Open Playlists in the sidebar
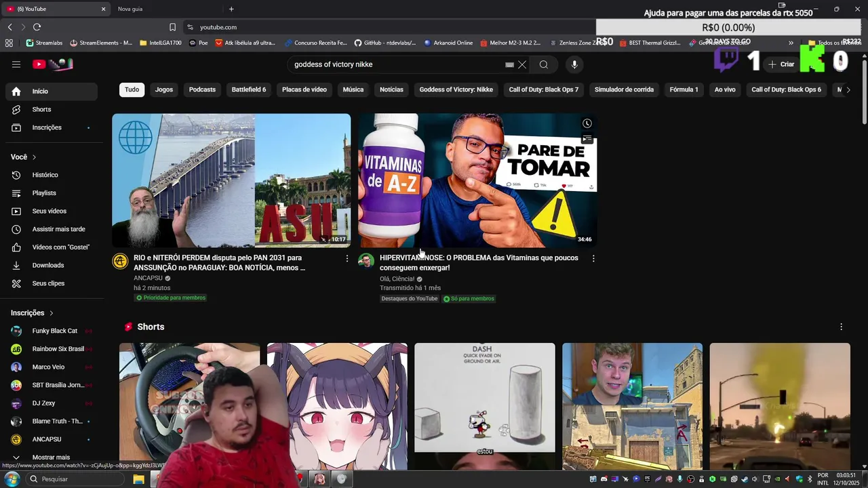The image size is (868, 488). (52, 193)
